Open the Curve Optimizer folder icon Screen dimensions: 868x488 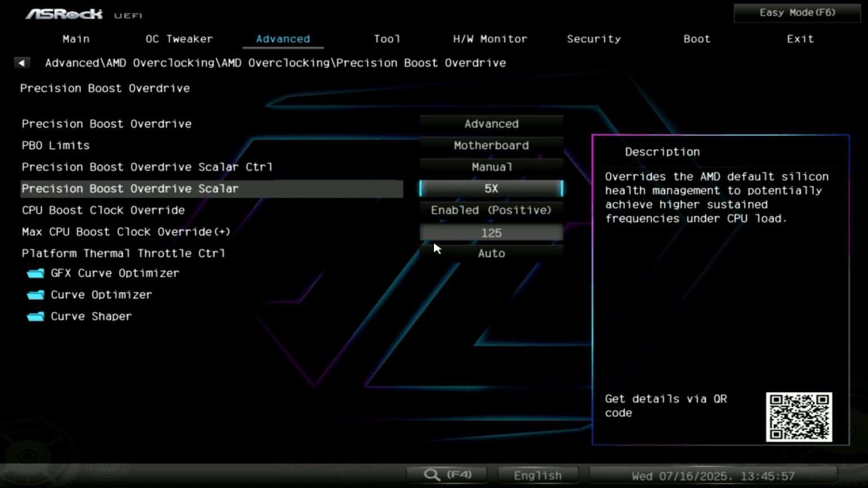(36, 295)
